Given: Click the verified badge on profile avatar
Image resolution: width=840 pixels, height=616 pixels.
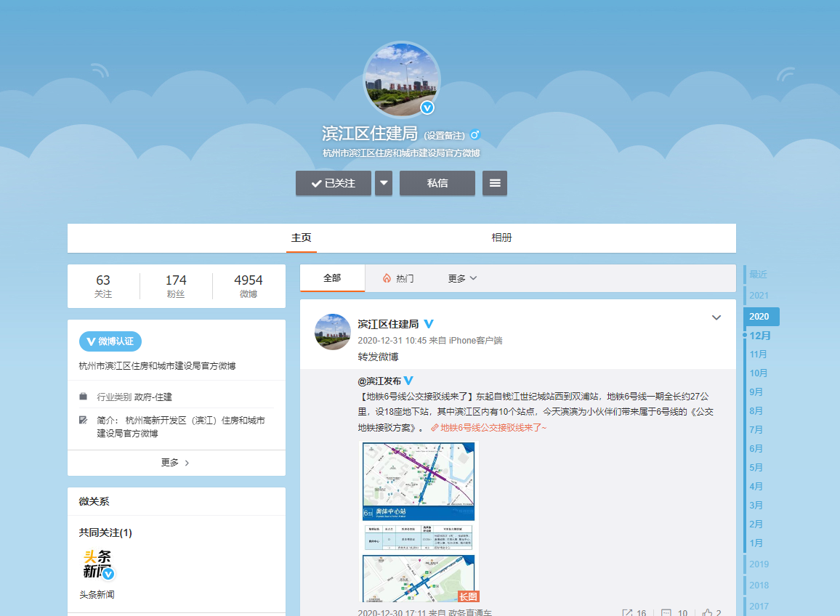Looking at the screenshot, I should (x=428, y=108).
